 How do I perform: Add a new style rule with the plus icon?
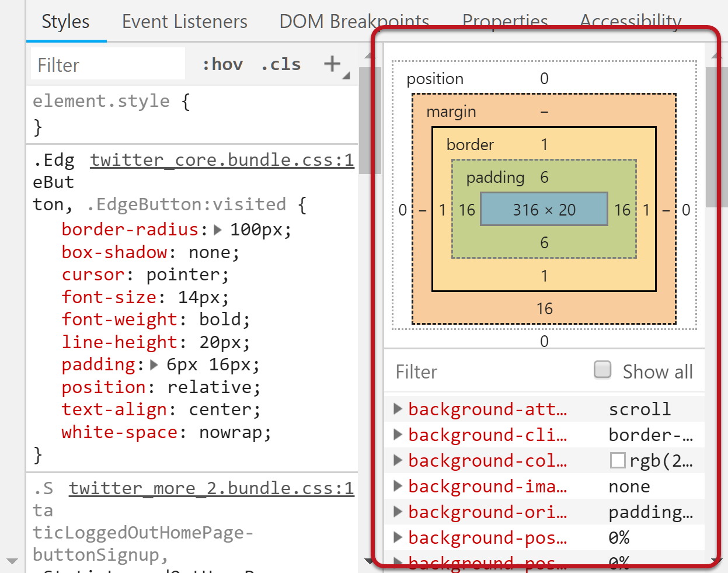(331, 64)
